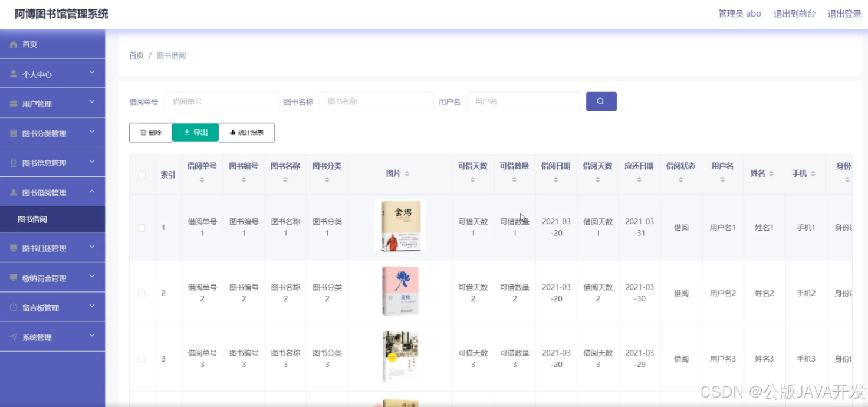Collapse the 图书借阅管理 menu chevron
The height and width of the screenshot is (407, 868).
[x=92, y=192]
